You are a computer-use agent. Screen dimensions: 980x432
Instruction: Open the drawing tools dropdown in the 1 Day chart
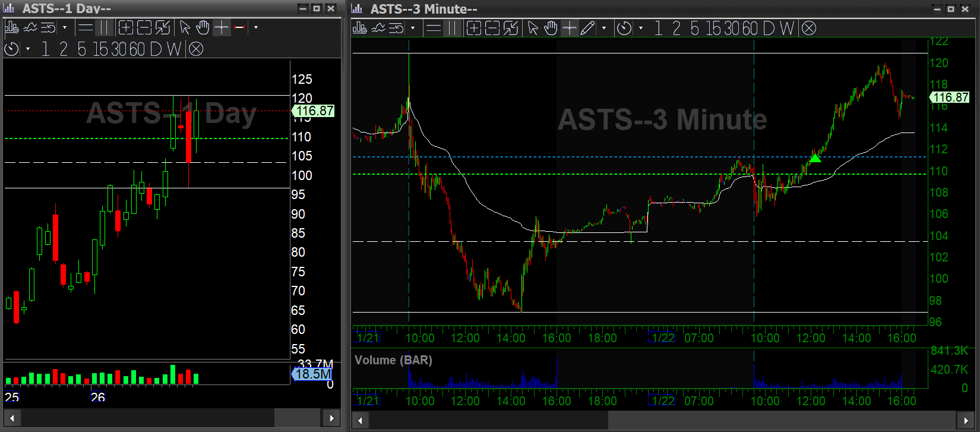tap(256, 27)
